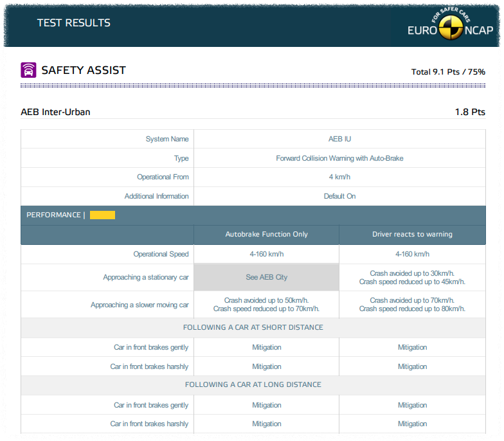Click the 'Driver reacts to warning' column header
Image resolution: width=504 pixels, height=441 pixels.
(x=412, y=234)
